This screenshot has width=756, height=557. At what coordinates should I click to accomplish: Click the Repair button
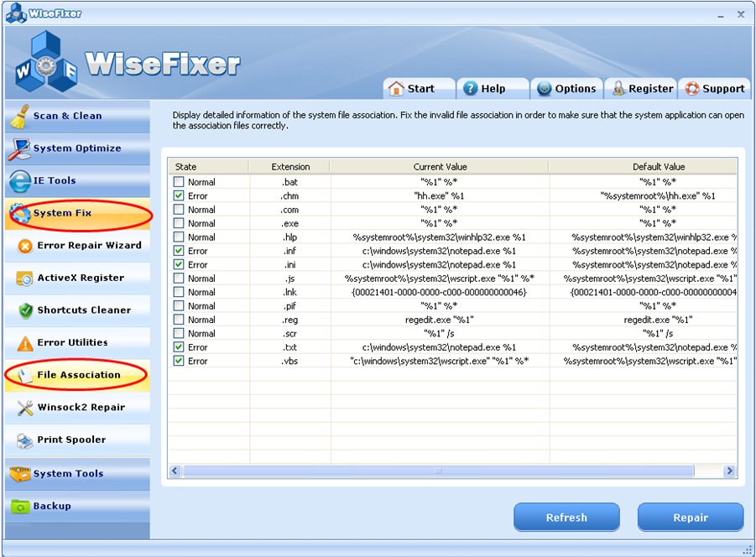(x=691, y=518)
